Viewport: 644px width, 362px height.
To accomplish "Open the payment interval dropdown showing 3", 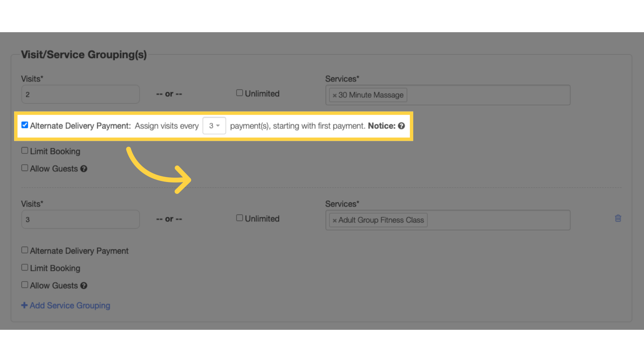I will pos(214,126).
